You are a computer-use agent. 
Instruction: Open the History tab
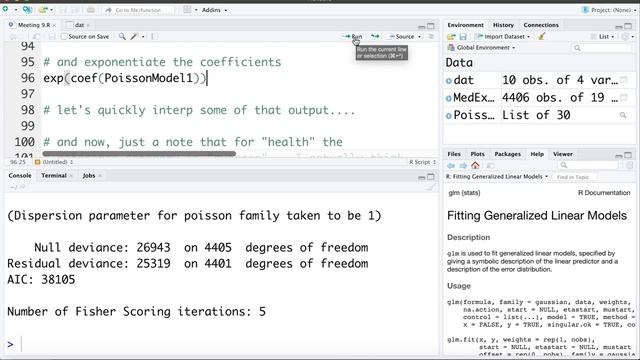coord(503,25)
